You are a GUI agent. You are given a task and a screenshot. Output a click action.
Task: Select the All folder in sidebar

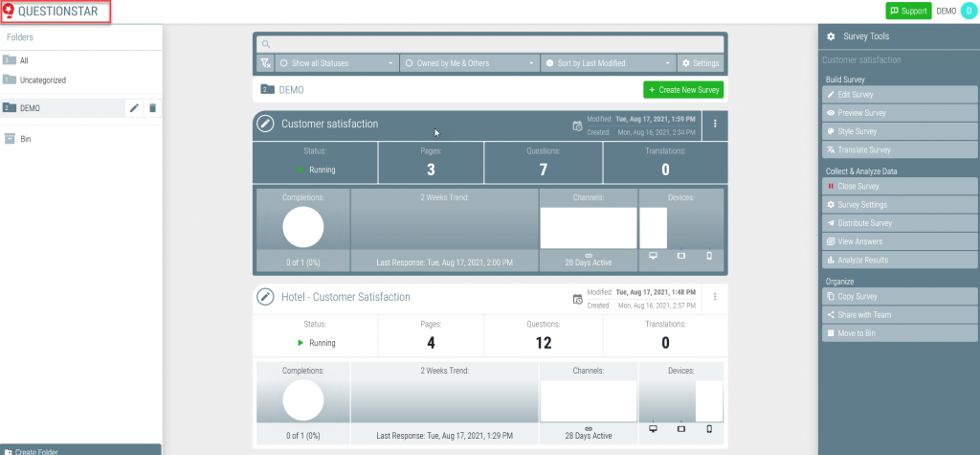(x=24, y=60)
